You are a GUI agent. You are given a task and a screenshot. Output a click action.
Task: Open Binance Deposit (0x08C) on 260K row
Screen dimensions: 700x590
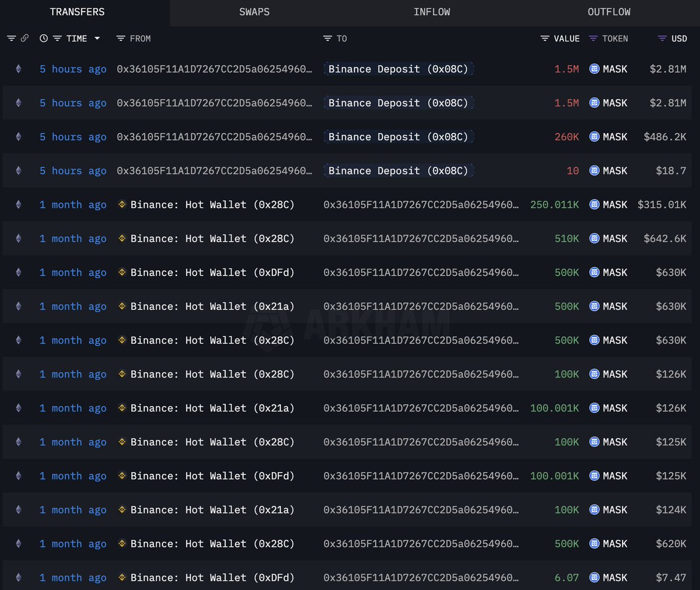tap(398, 137)
